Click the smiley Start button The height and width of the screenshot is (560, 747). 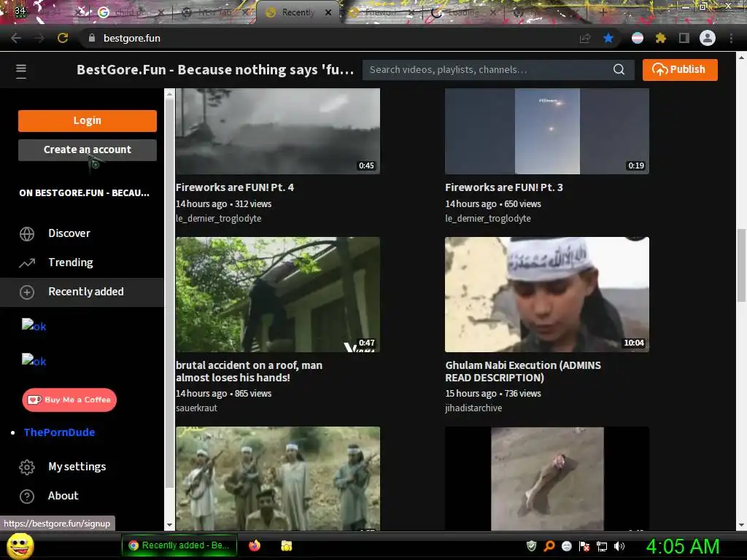20,545
